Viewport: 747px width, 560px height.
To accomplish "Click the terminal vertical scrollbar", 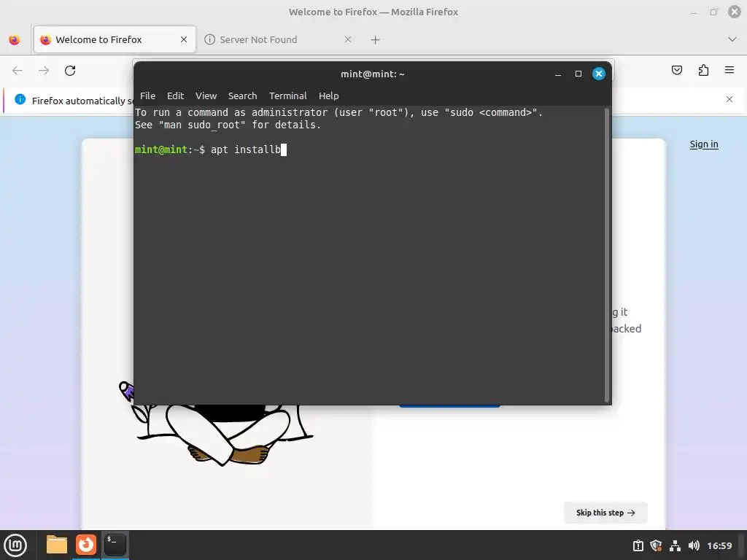I will tap(606, 255).
